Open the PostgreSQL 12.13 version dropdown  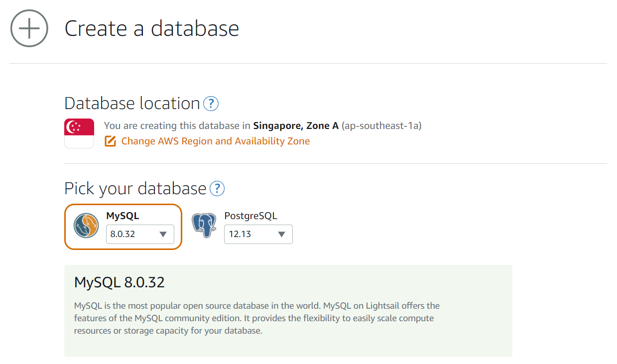[258, 234]
